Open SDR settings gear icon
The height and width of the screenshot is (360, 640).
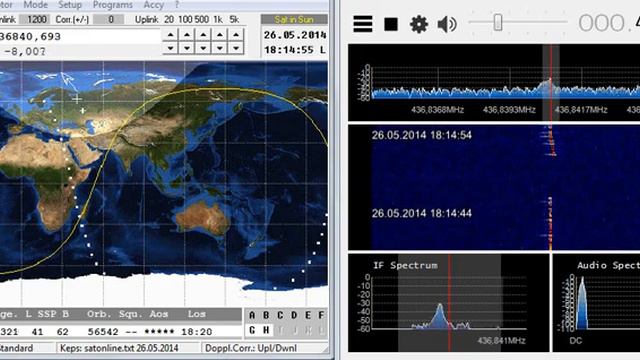click(x=419, y=24)
